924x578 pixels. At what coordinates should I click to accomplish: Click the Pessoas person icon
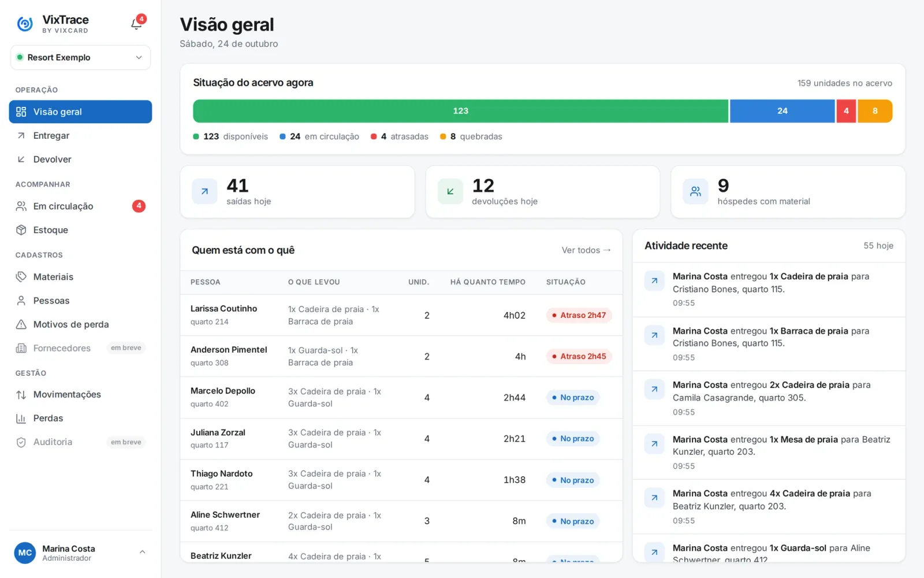pos(21,301)
